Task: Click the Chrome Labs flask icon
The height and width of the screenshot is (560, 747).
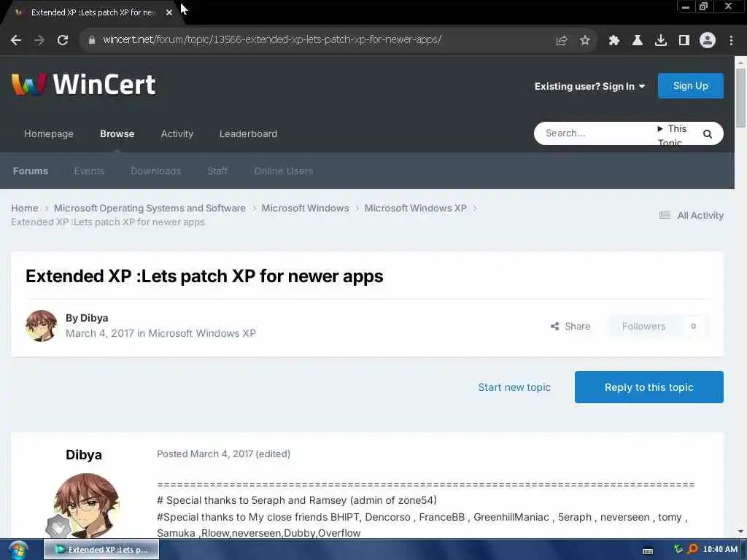Action: click(x=637, y=40)
